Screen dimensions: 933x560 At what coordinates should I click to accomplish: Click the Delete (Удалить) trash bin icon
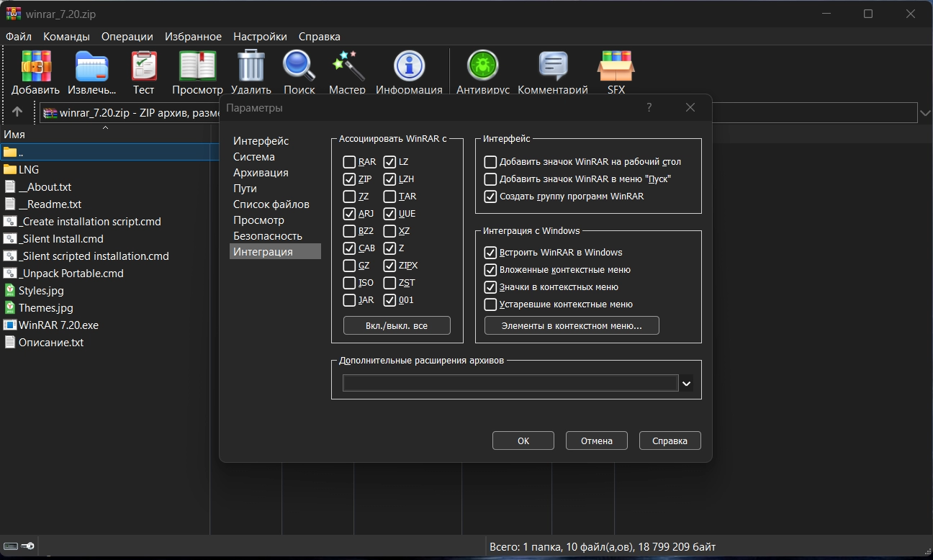coord(251,67)
